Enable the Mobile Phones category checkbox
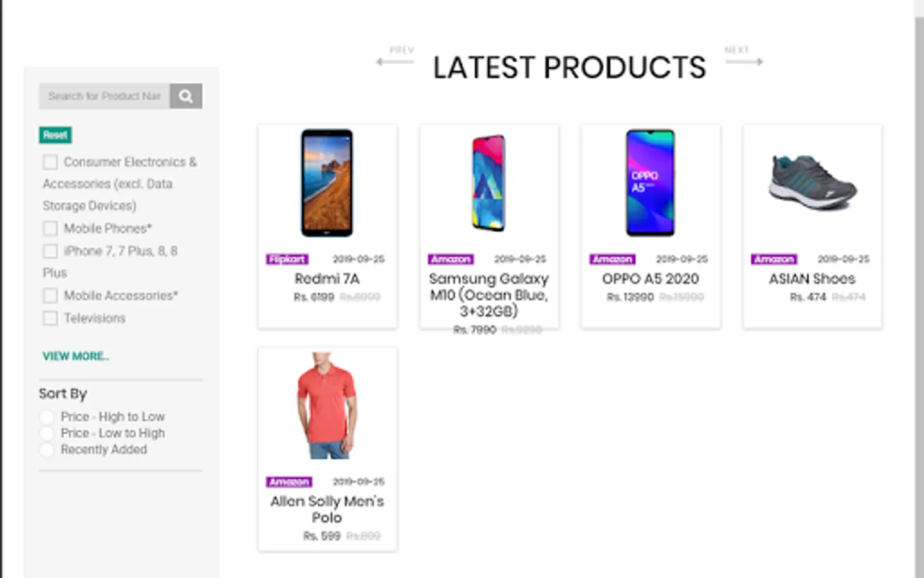The image size is (924, 578). [50, 229]
